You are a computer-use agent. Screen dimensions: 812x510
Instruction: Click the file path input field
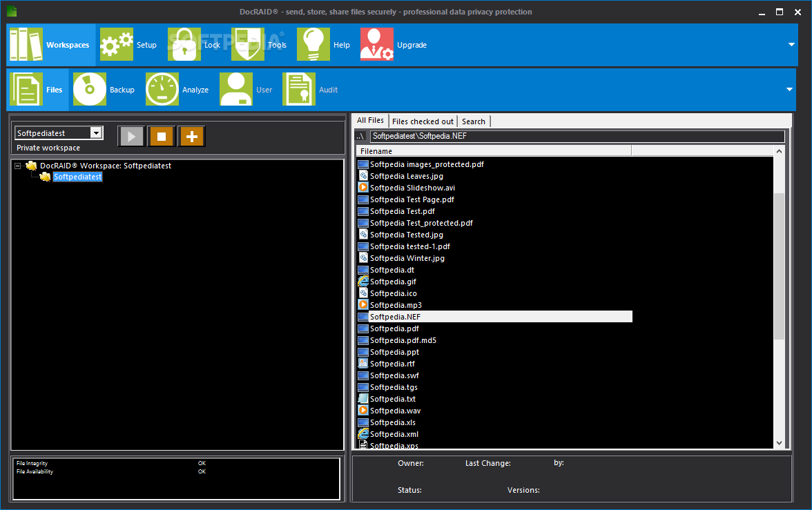tap(577, 136)
